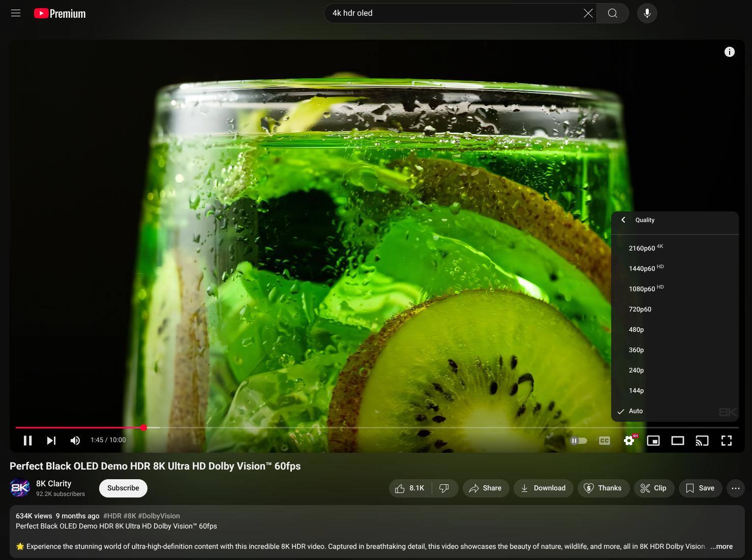
Task: Open the miniplayer view
Action: click(653, 441)
